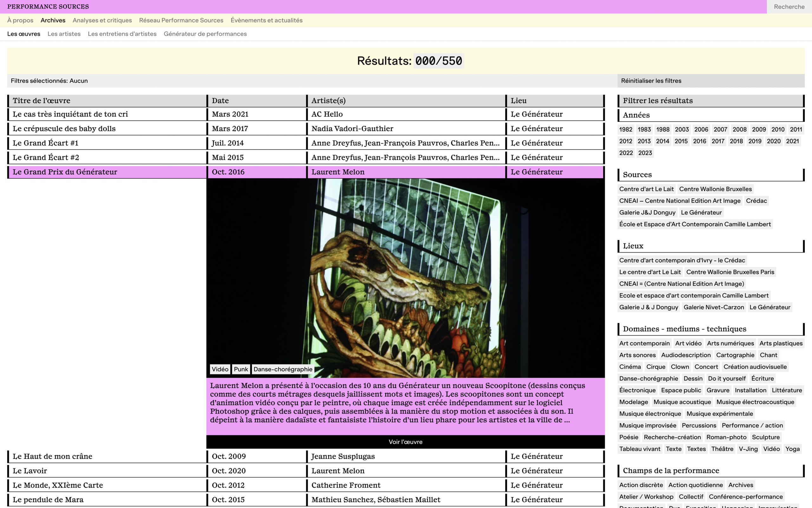Screen dimensions: 812x508
Task: Enable the Conférence-performance filter tag
Action: click(745, 497)
